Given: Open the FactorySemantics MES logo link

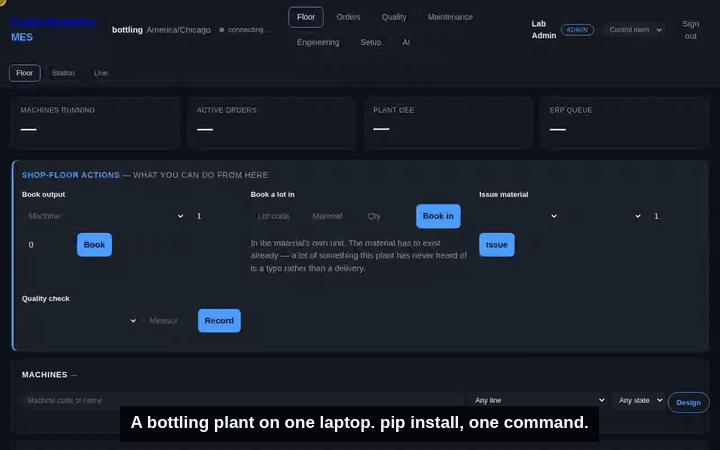Looking at the screenshot, I should coord(53,29).
